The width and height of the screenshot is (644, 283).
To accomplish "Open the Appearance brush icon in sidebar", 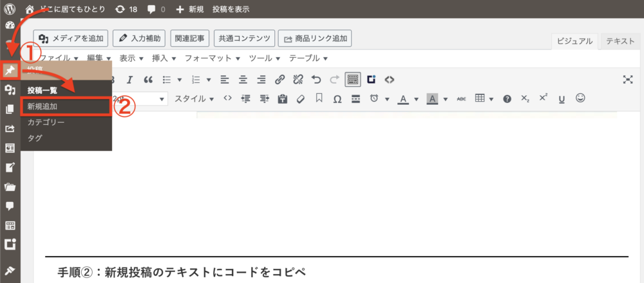I will [10, 269].
